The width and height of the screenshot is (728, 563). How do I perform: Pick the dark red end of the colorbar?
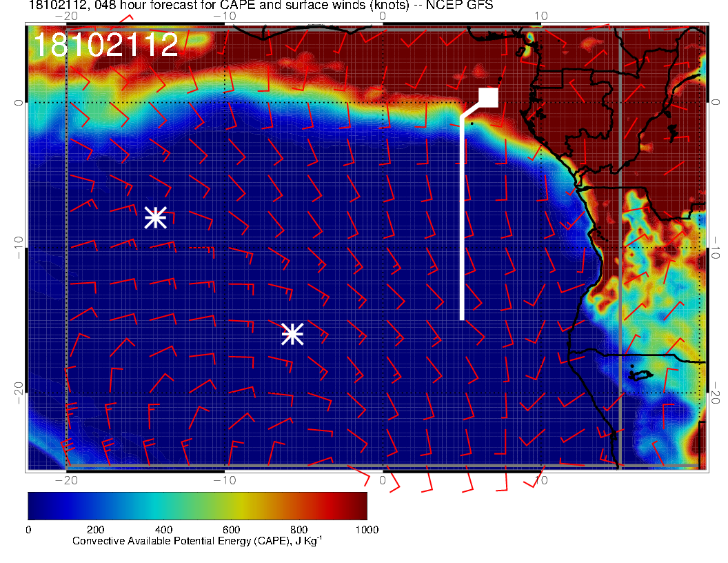pyautogui.click(x=358, y=506)
